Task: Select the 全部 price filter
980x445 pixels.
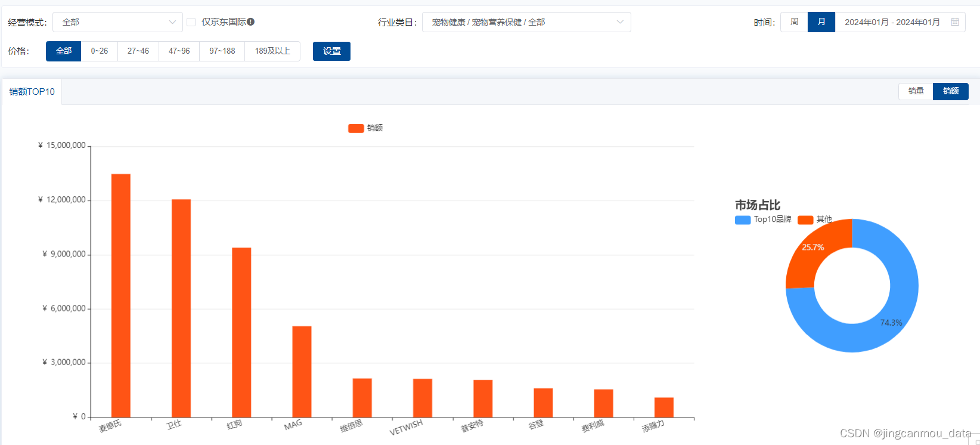Action: click(x=64, y=51)
